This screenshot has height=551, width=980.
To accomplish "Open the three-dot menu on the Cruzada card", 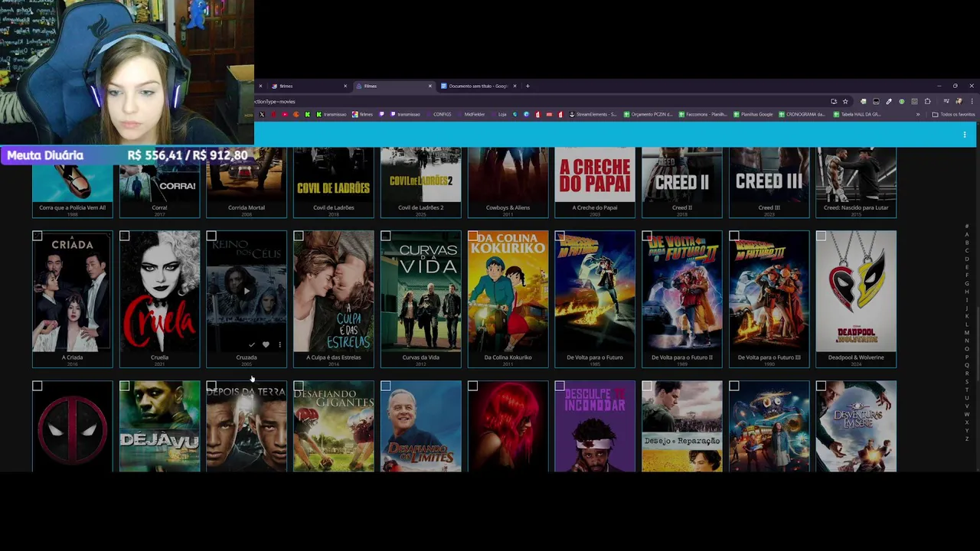I will [x=279, y=345].
